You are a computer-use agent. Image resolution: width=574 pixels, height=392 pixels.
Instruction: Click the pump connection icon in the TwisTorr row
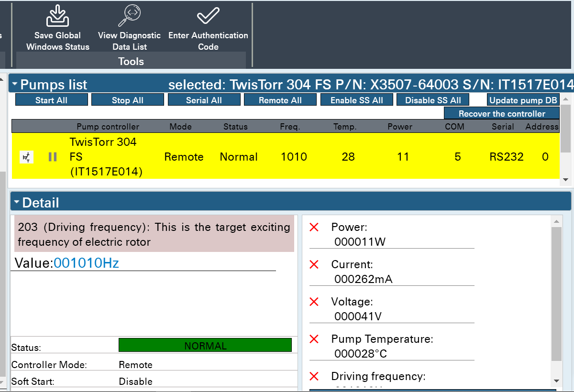tap(26, 157)
